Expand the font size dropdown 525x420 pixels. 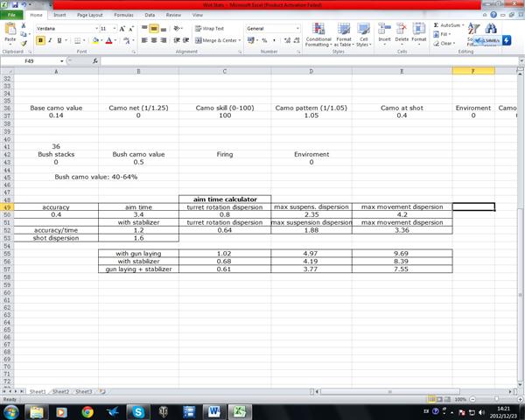click(x=114, y=28)
